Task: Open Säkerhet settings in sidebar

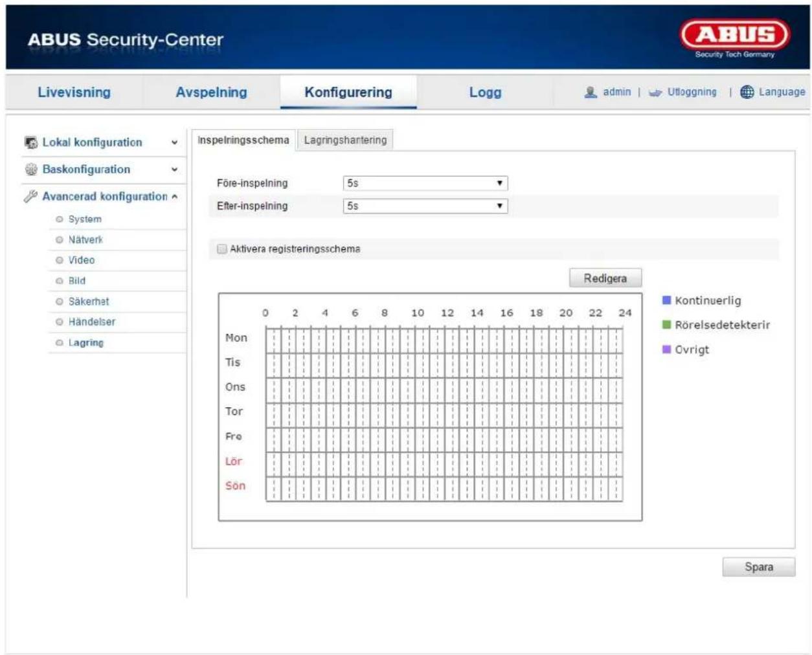Action: (89, 302)
